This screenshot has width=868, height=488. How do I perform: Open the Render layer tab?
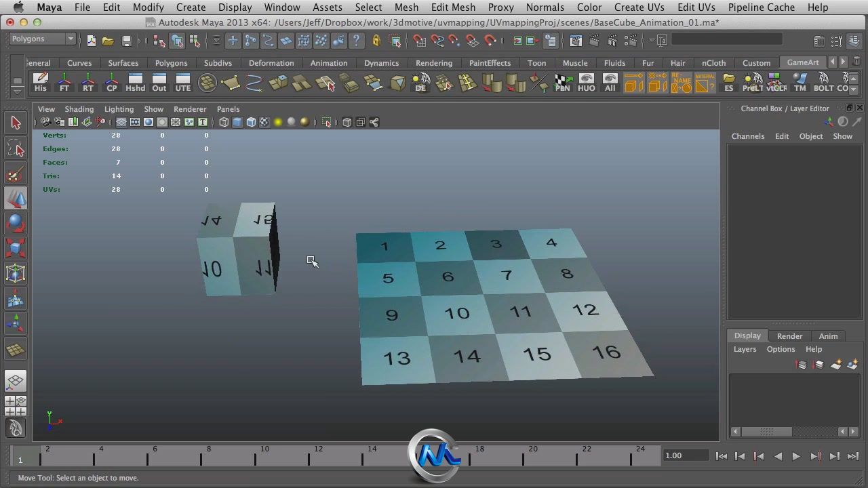pos(789,336)
